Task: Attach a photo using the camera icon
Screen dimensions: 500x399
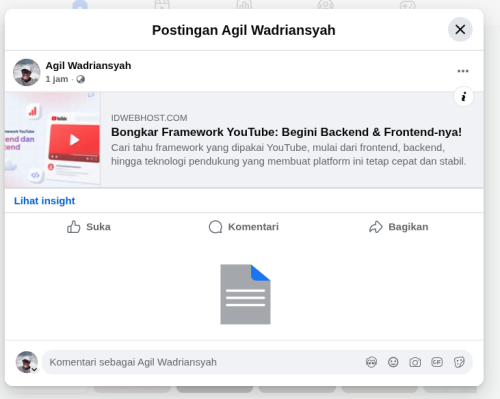Action: [x=415, y=362]
